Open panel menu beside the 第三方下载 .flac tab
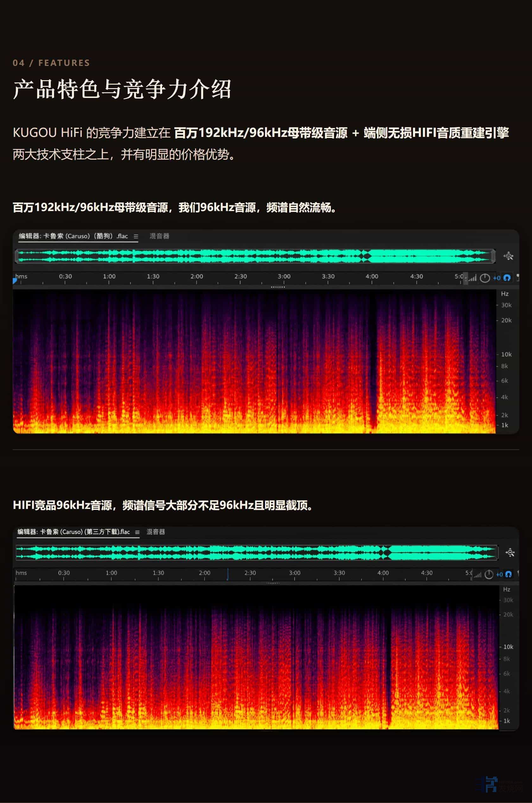532x803 pixels. pyautogui.click(x=137, y=532)
